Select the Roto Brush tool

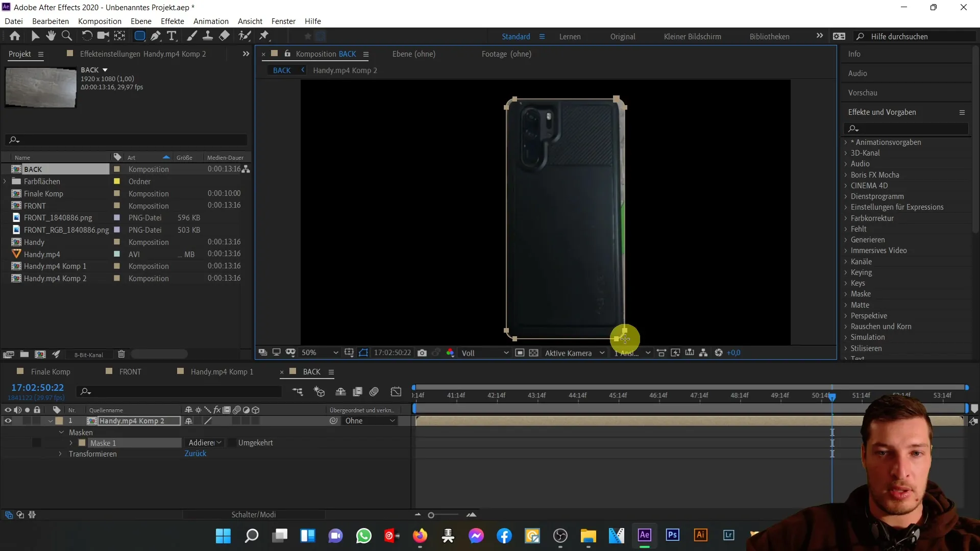(245, 36)
